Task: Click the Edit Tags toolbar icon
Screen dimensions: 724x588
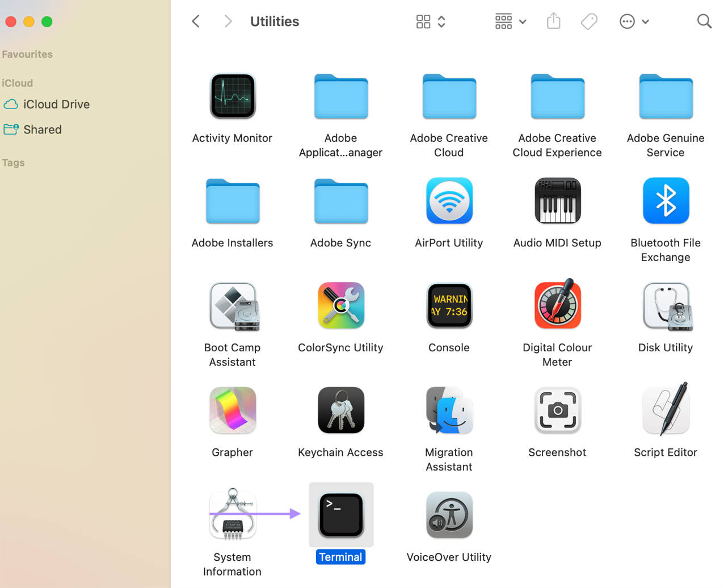Action: 590,22
